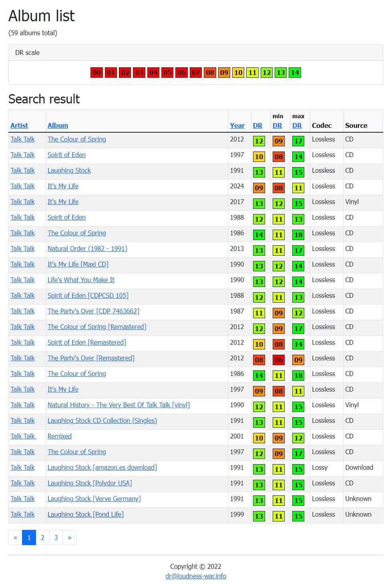Sort the list by Album header

click(x=58, y=125)
